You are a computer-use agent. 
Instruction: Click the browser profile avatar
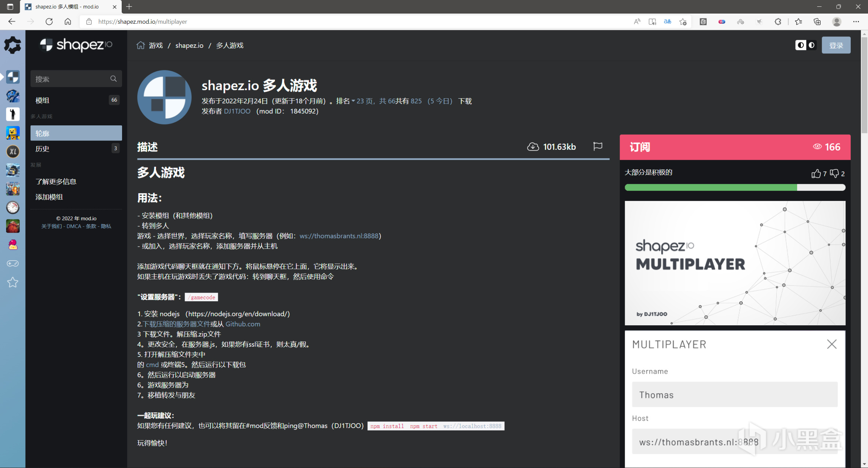pyautogui.click(x=837, y=21)
